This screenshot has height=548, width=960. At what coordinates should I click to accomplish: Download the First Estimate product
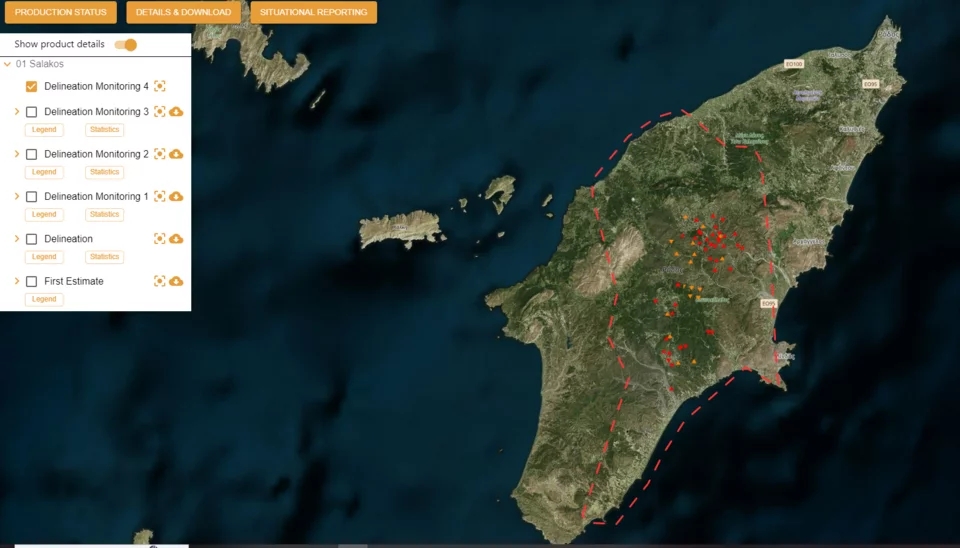coord(176,281)
